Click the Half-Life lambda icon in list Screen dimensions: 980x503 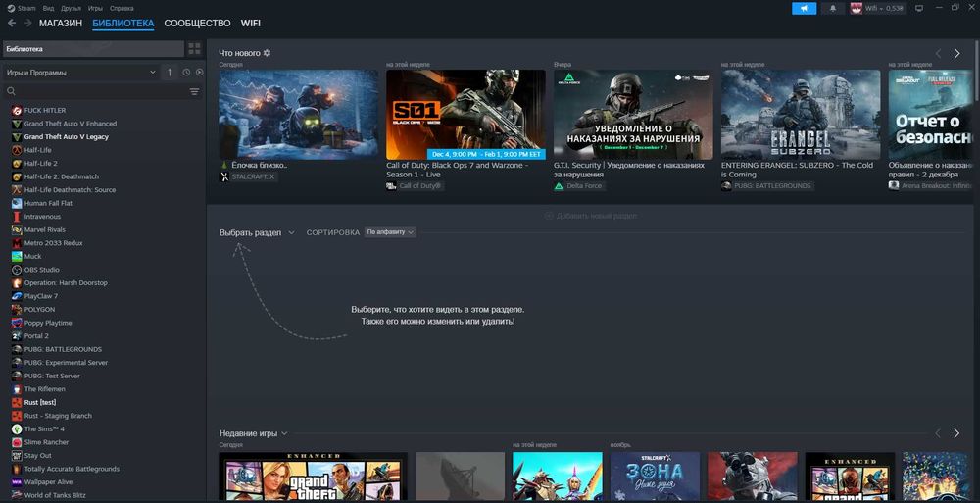tap(17, 150)
